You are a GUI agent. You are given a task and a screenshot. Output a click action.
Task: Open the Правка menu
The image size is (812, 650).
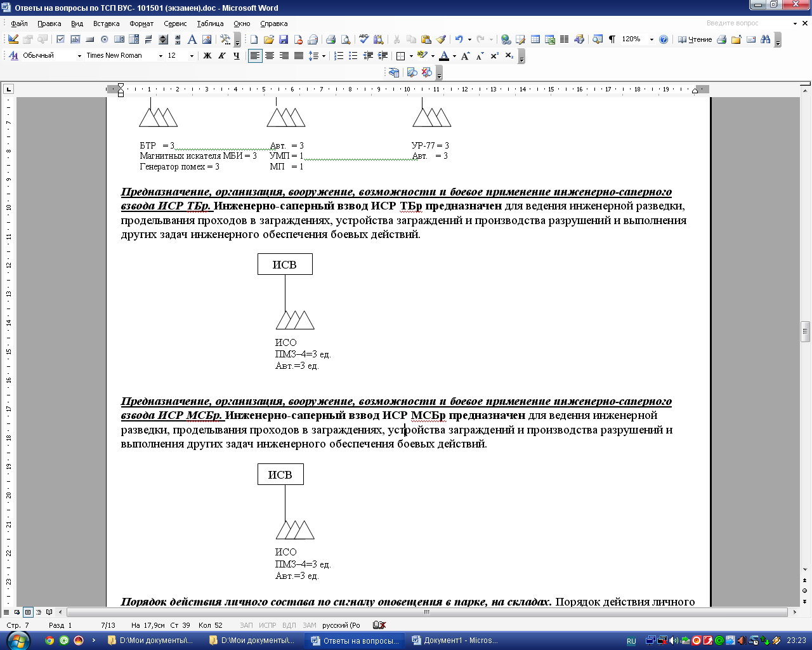(x=49, y=23)
